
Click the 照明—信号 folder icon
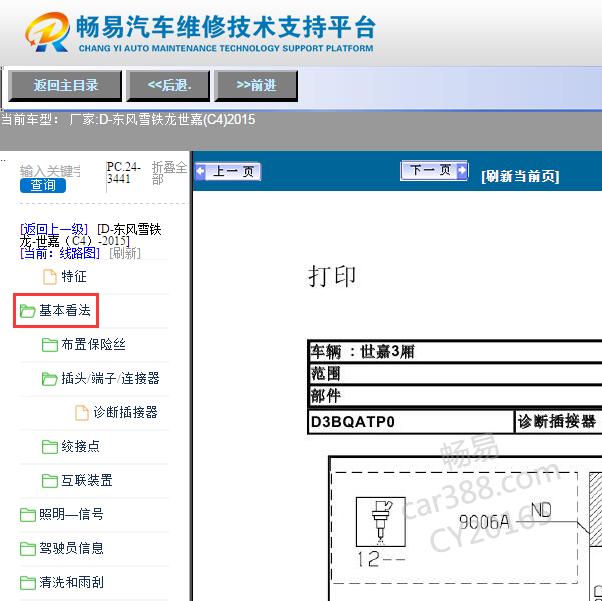(x=27, y=515)
